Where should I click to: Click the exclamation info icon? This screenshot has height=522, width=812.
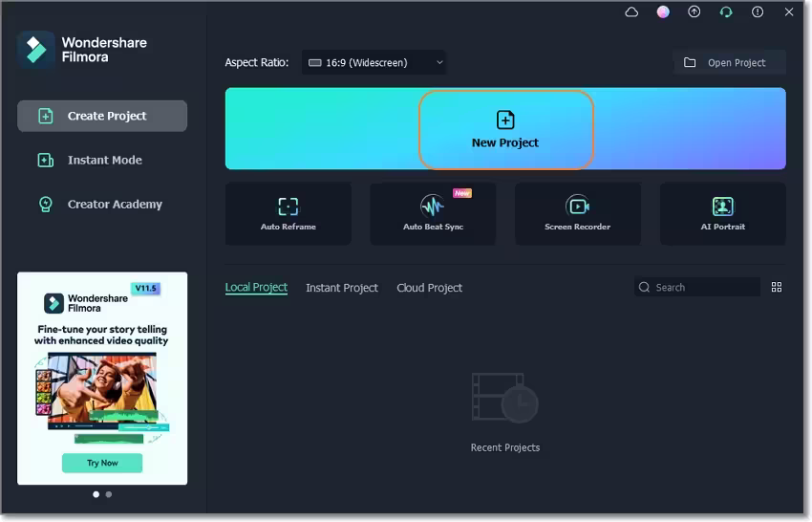[x=758, y=11]
